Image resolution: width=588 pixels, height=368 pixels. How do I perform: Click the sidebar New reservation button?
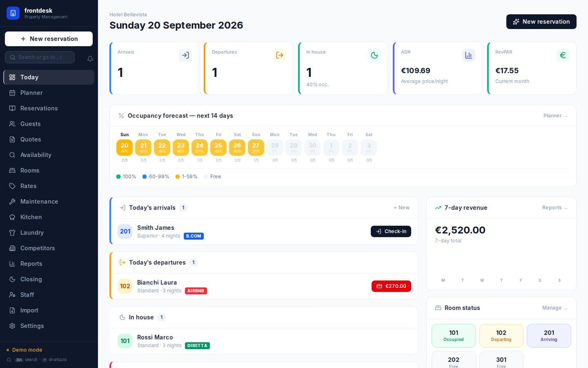[x=49, y=39]
